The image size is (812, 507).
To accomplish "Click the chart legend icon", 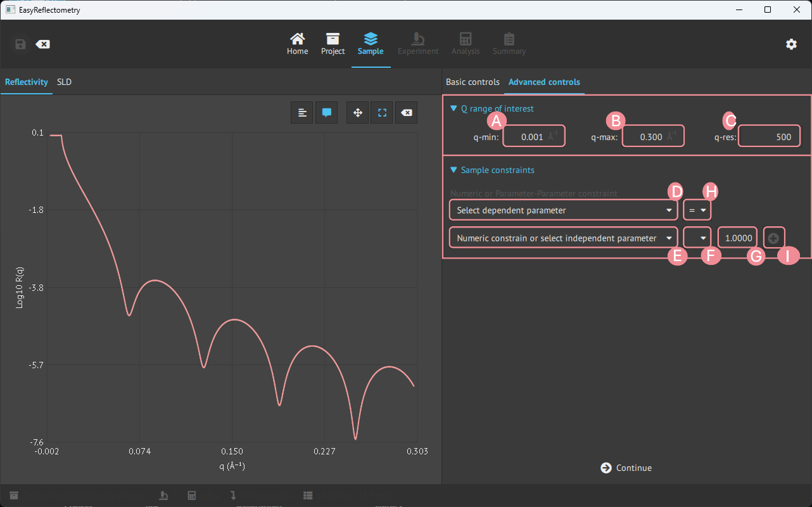I will [302, 113].
